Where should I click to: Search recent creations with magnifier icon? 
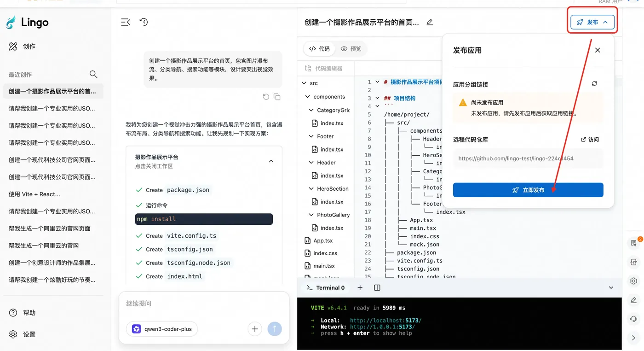tap(93, 74)
